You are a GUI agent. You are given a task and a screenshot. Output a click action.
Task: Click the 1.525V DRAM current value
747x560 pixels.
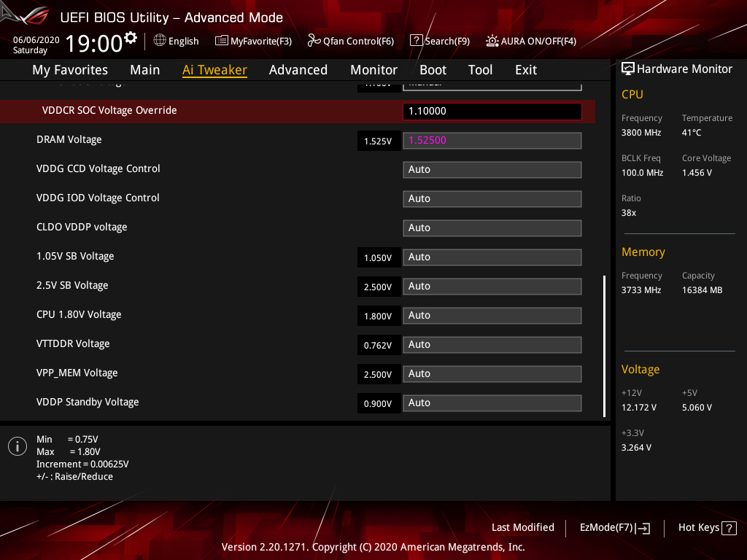tap(379, 141)
